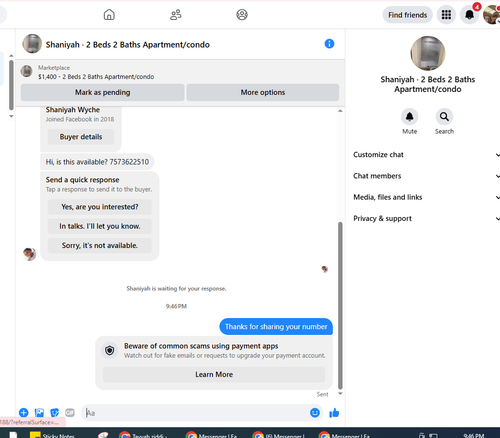This screenshot has height=438, width=500.
Task: Open more actions with the blue plus icon
Action: 23,413
